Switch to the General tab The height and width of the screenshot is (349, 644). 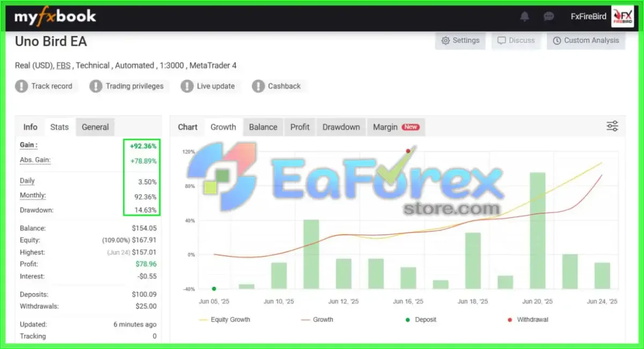click(x=96, y=127)
